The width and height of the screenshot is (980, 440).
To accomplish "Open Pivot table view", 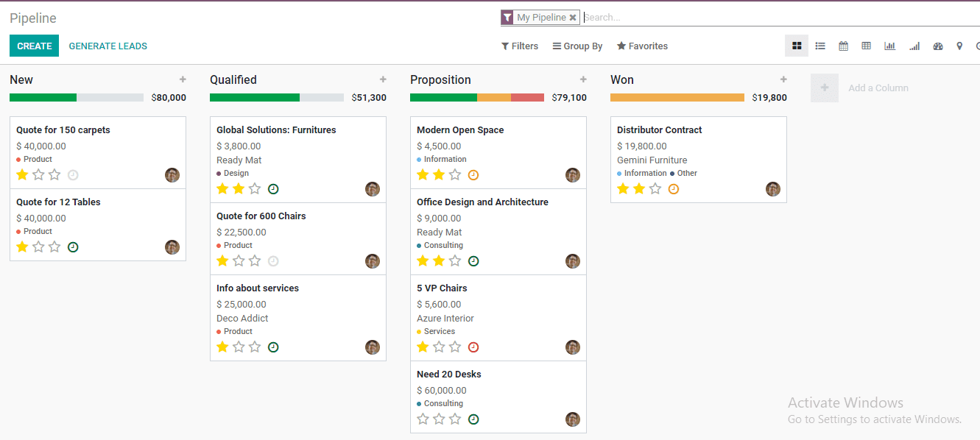I will point(867,46).
